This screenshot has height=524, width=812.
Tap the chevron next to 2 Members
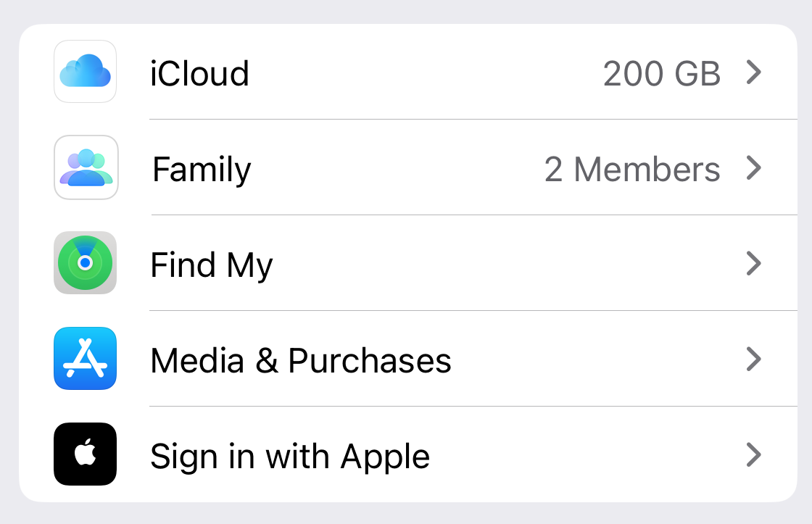pos(755,167)
